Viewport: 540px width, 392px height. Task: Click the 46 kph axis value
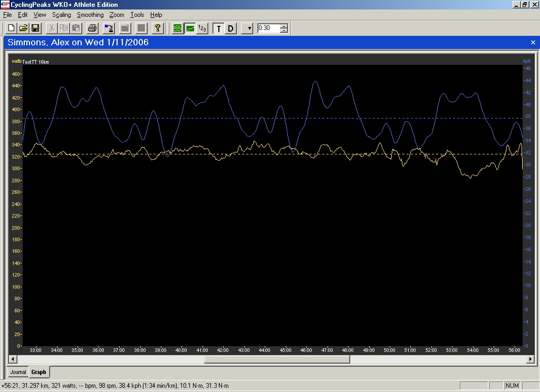point(527,68)
